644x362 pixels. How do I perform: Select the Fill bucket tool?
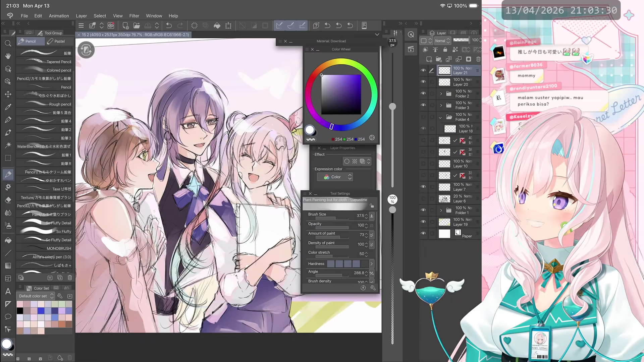click(x=8, y=240)
